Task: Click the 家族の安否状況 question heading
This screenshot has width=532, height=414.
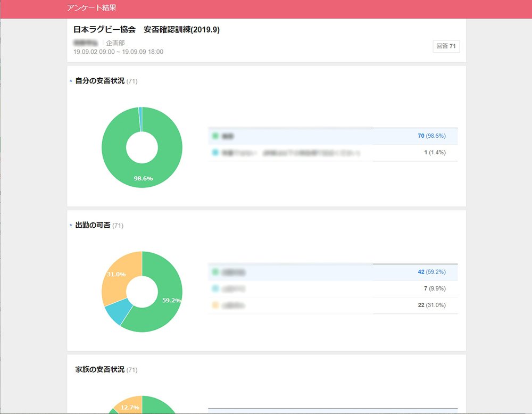Action: coord(100,369)
